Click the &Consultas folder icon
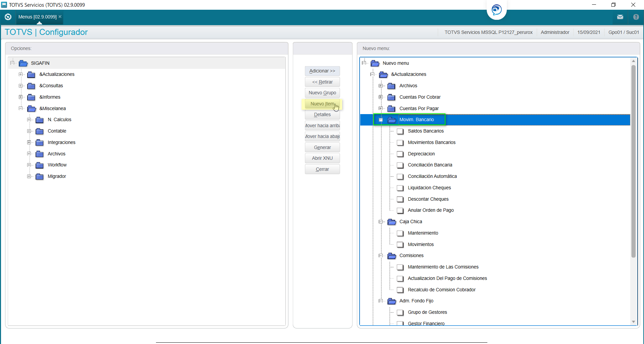 pos(31,86)
